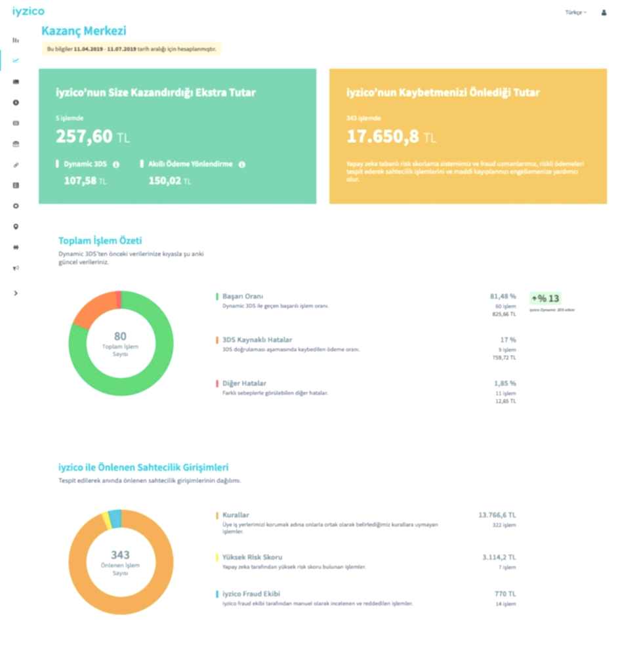Click the 17.650,8 TL prevented loss amount
The height and width of the screenshot is (672, 620).
(x=391, y=136)
